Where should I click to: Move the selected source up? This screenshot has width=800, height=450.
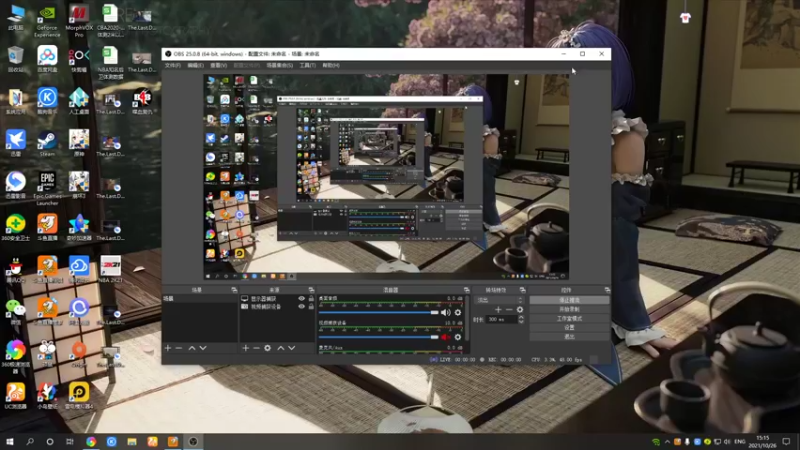point(281,348)
